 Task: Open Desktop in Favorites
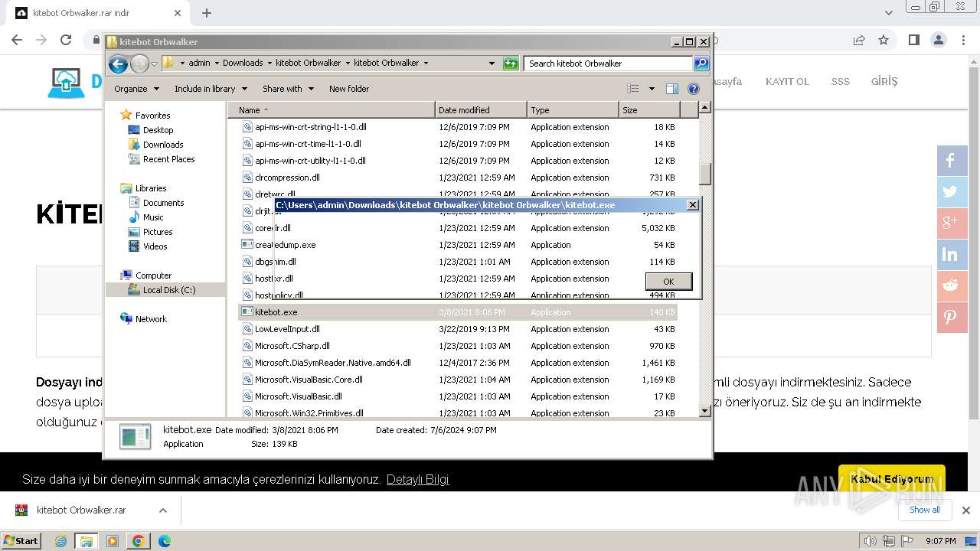[x=158, y=130]
